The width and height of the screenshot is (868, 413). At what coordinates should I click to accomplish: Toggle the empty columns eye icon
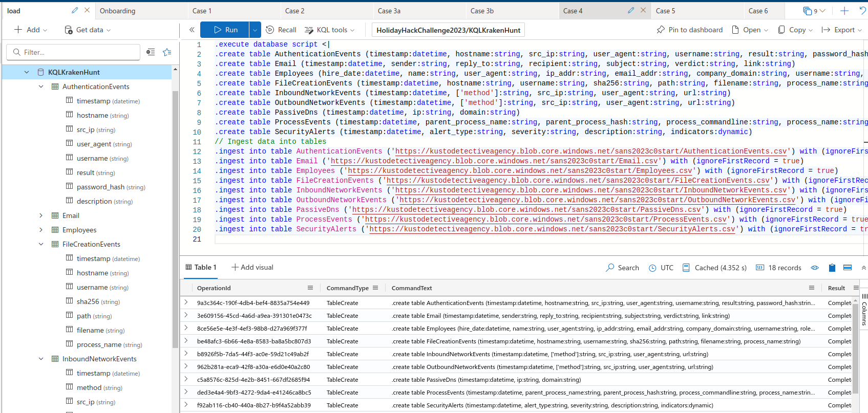815,267
